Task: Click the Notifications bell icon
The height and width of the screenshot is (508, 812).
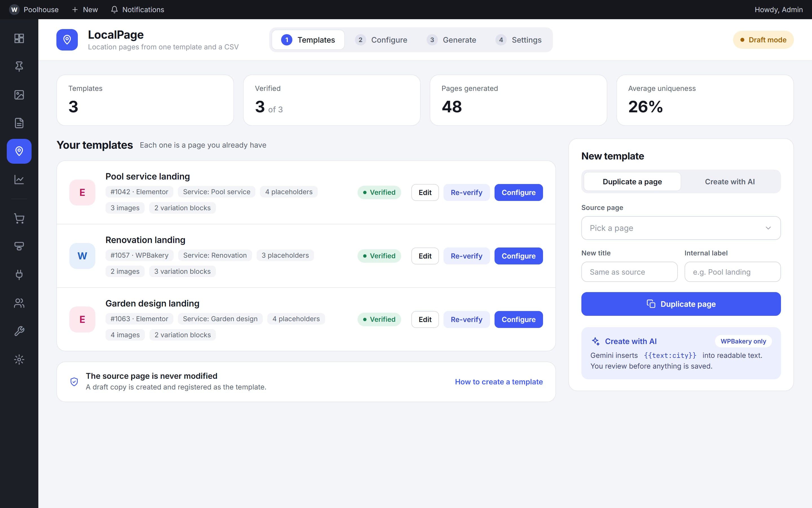Action: (114, 9)
